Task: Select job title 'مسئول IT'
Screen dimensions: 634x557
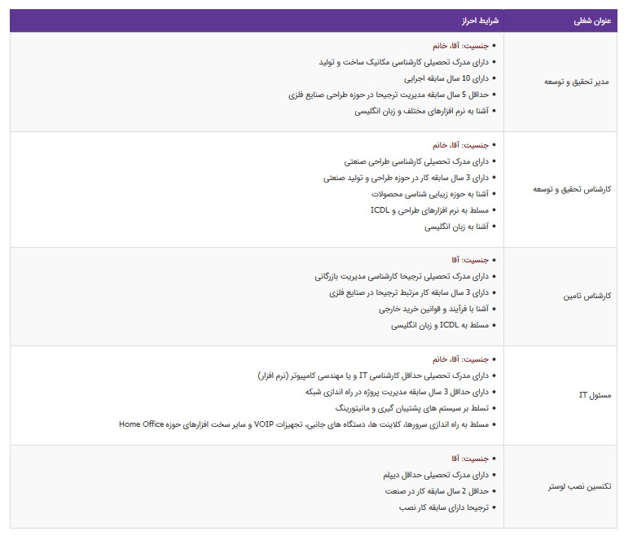Action: click(x=595, y=395)
